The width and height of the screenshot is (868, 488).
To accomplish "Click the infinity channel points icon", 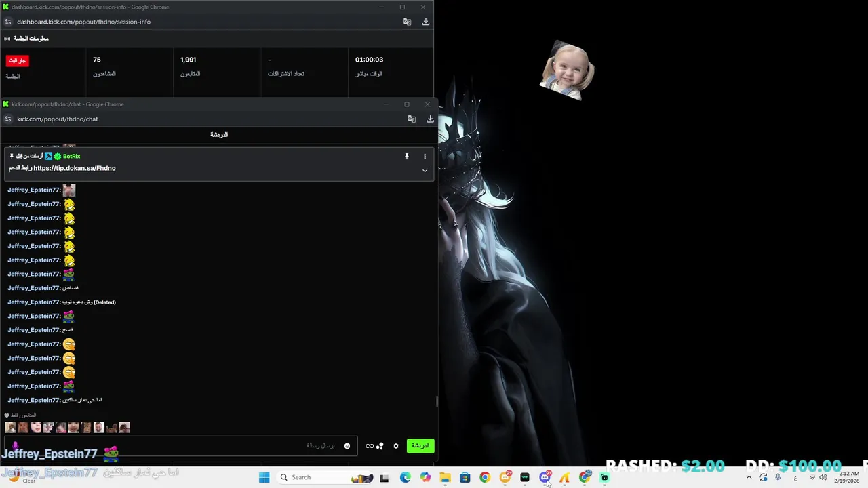I will 370,446.
